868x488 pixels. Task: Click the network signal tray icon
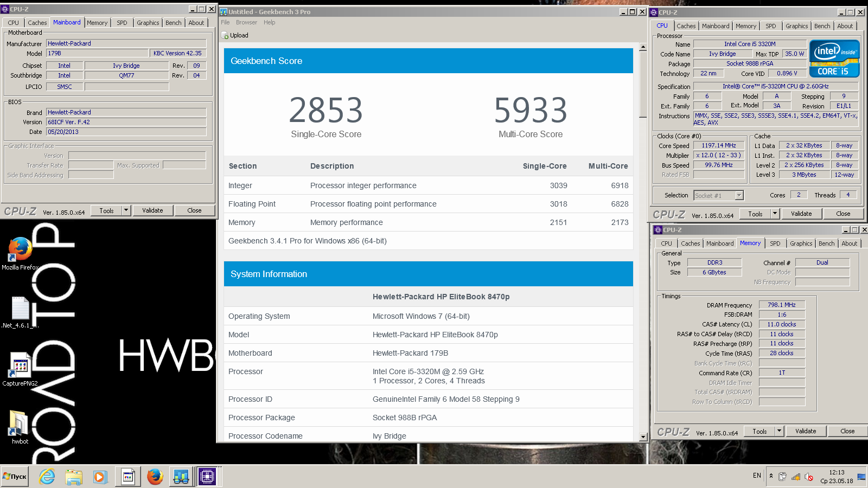click(x=796, y=477)
